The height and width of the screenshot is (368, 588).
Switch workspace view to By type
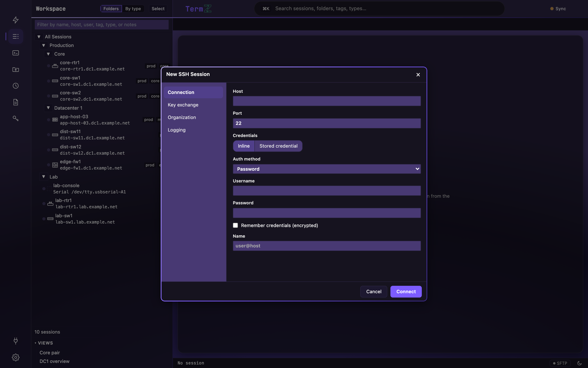click(x=133, y=9)
